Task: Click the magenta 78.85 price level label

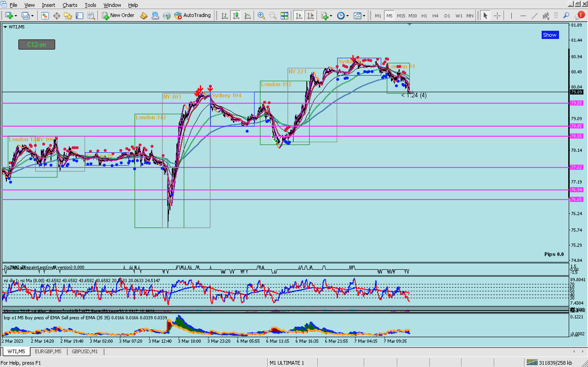Action: coord(576,126)
